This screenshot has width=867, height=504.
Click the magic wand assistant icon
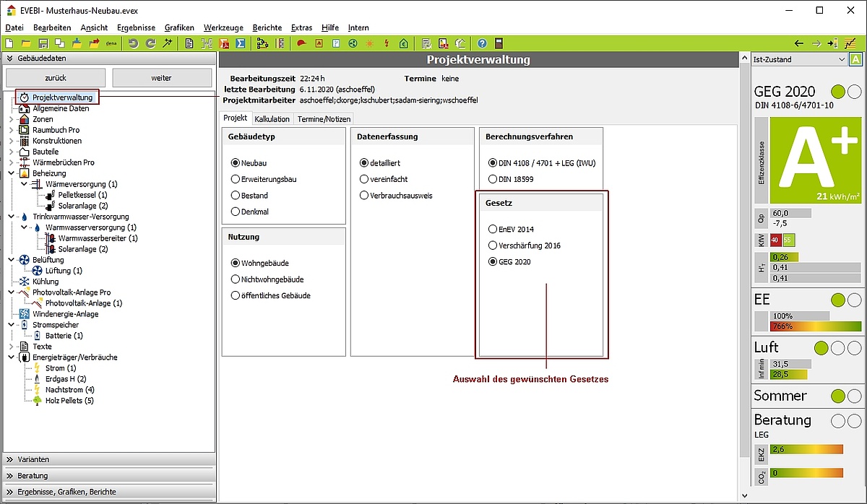tap(167, 43)
